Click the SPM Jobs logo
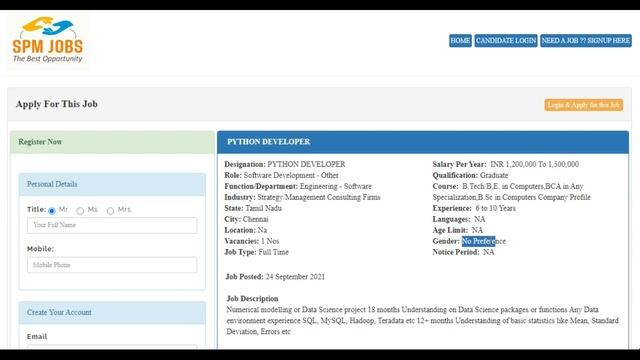 coord(48,40)
